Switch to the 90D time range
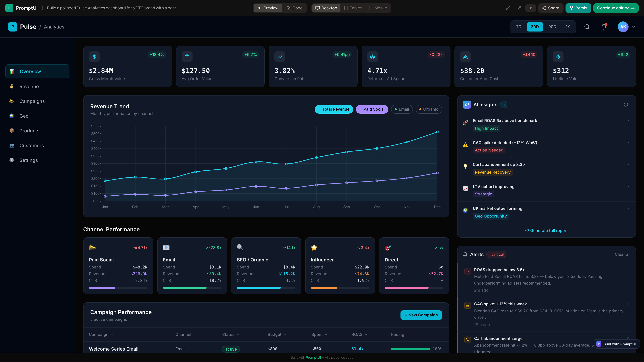The image size is (644, 362). 552,27
